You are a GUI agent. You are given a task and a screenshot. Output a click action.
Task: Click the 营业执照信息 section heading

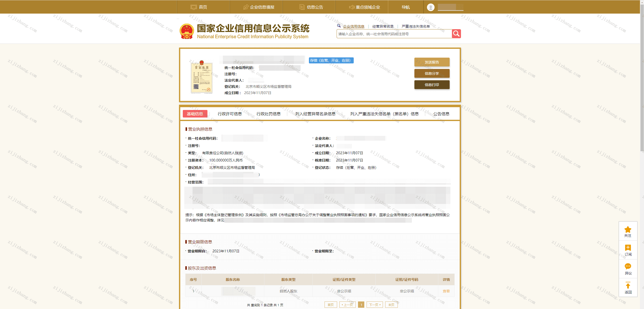[x=200, y=129]
